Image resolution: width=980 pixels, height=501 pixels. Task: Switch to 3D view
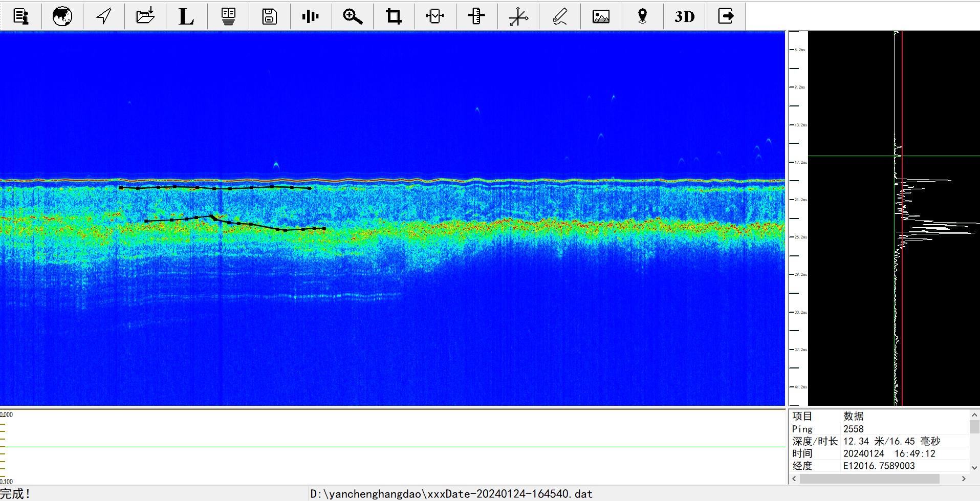point(684,16)
